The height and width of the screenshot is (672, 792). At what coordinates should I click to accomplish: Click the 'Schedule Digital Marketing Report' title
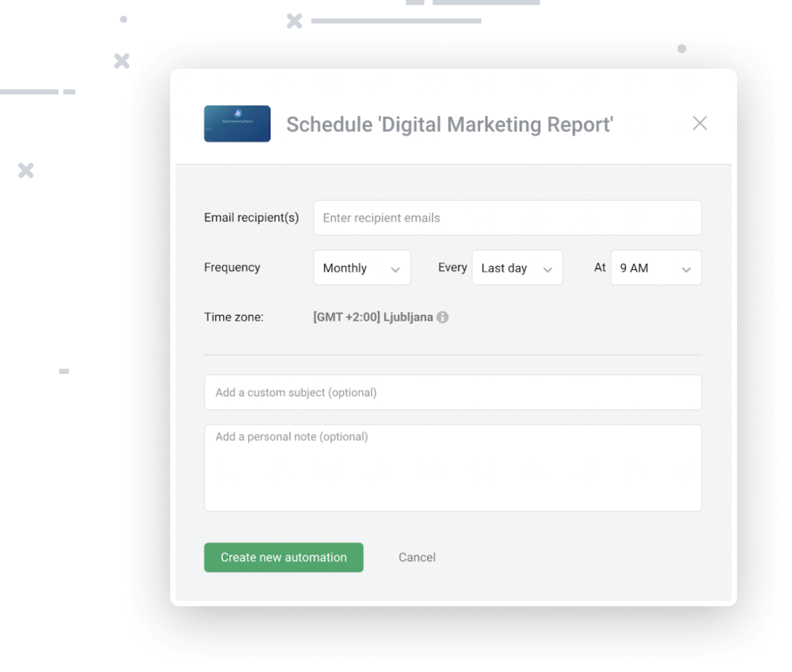(449, 124)
